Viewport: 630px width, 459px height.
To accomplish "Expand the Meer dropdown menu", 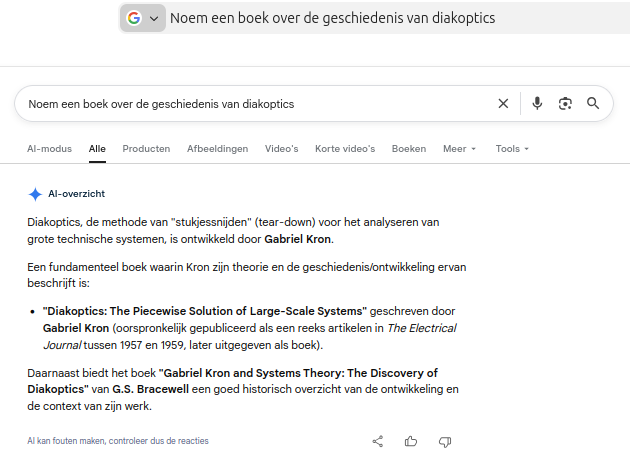I will [x=459, y=149].
